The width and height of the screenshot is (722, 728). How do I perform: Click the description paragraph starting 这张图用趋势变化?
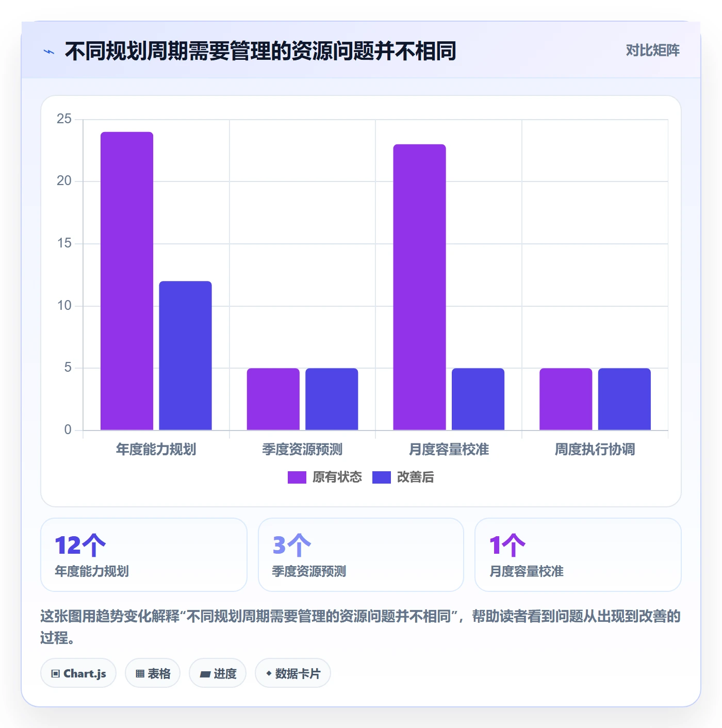coord(360,627)
